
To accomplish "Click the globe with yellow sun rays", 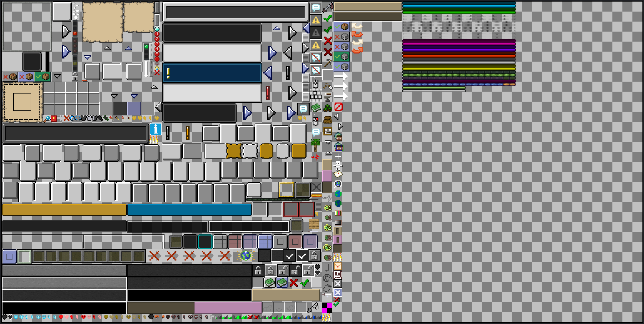I will (x=246, y=256).
